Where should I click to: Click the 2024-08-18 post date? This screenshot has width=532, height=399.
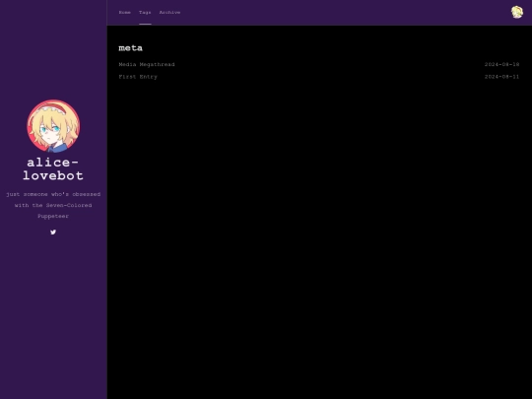coord(501,64)
